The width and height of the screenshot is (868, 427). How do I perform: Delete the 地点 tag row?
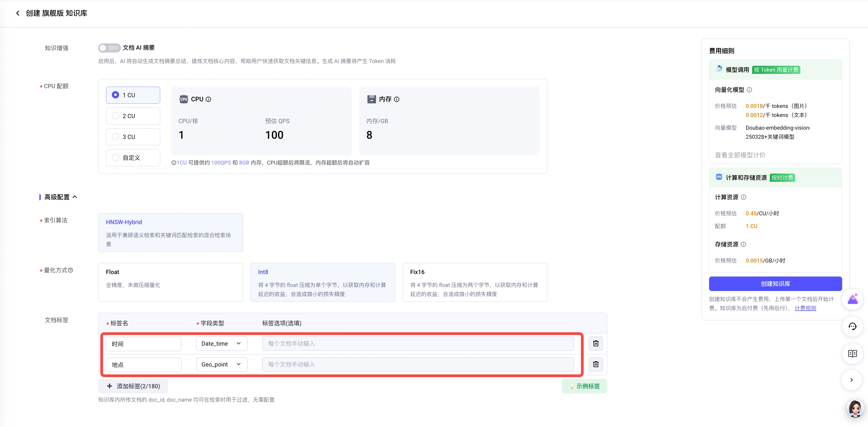click(596, 365)
